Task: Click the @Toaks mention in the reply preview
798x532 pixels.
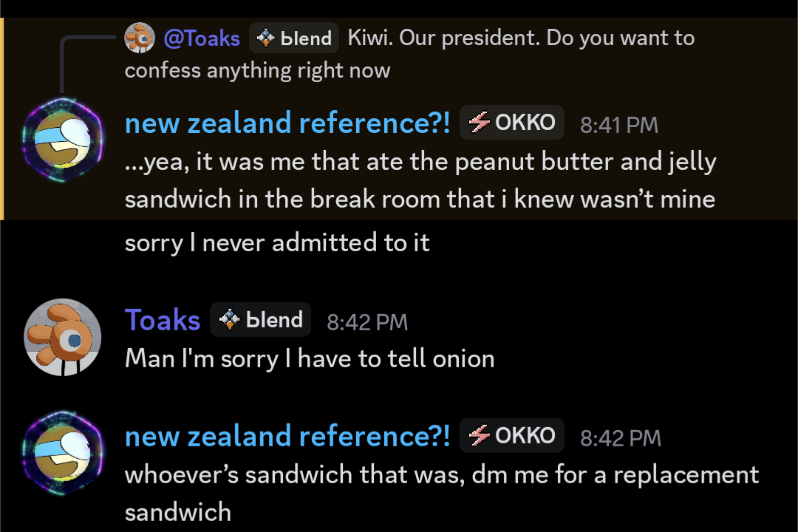Action: click(x=202, y=38)
